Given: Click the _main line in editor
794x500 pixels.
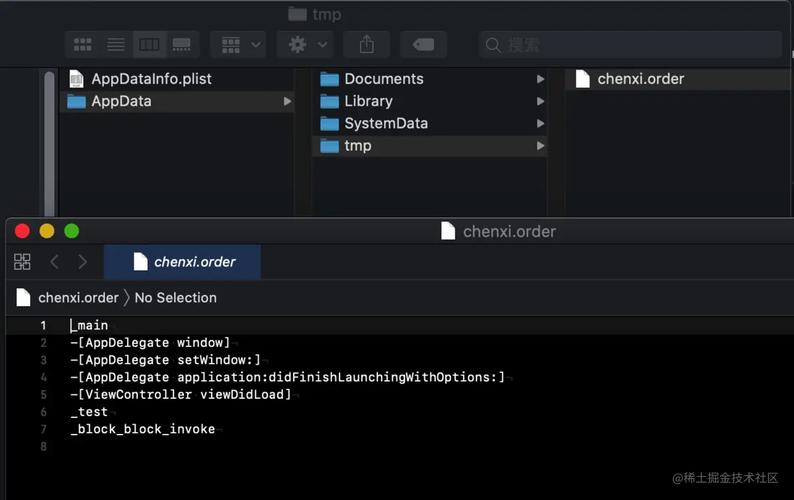Looking at the screenshot, I should 89,325.
